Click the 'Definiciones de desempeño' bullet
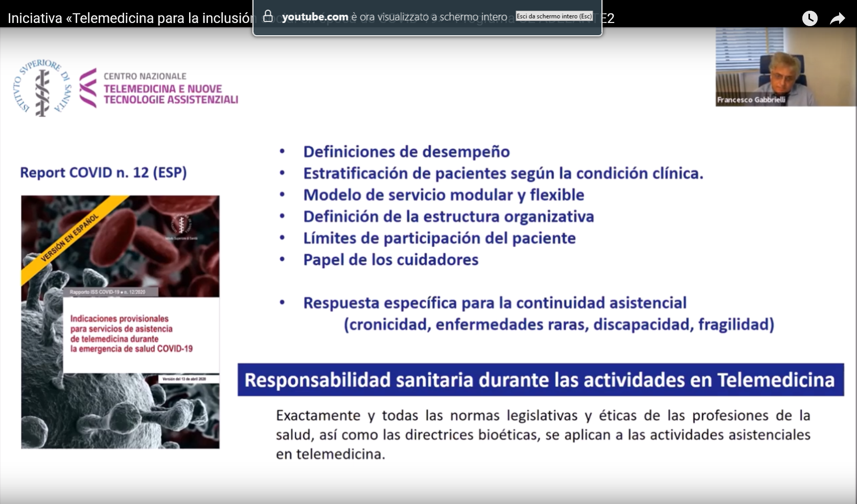Image resolution: width=857 pixels, height=504 pixels. (x=406, y=152)
